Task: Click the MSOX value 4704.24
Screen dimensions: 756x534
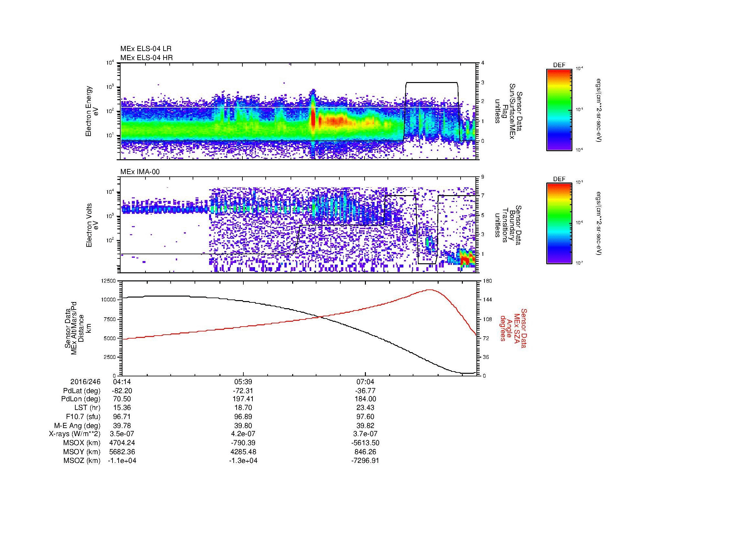Action: pos(122,443)
